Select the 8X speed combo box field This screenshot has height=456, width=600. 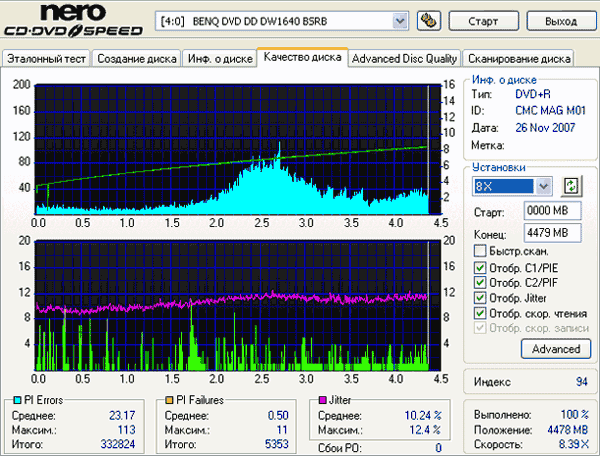pos(512,187)
